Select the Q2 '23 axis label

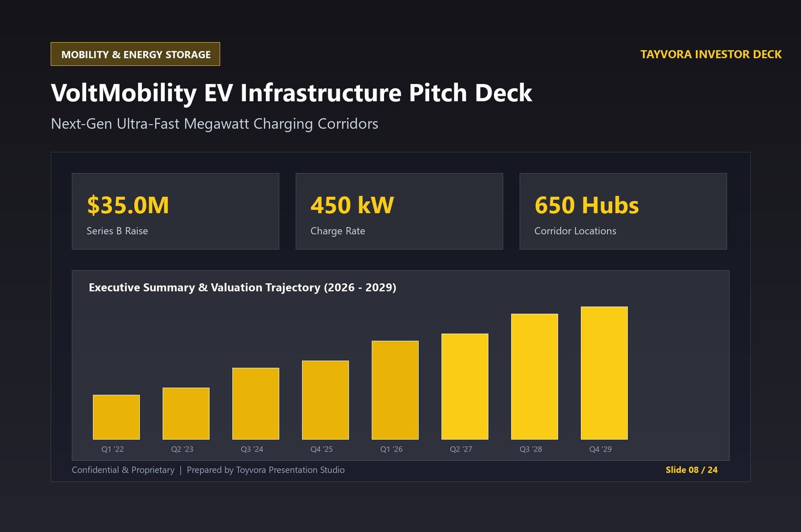pos(182,449)
